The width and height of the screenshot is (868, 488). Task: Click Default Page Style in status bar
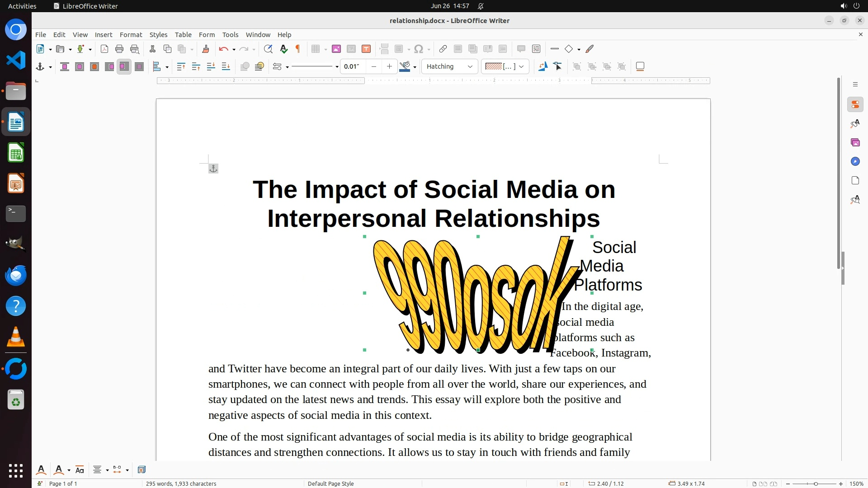point(330,483)
